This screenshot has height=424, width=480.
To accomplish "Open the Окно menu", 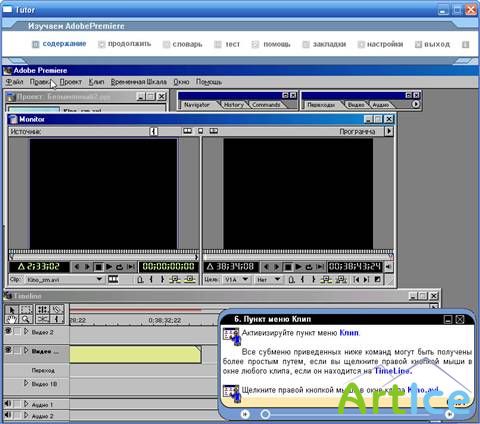I will (x=181, y=82).
